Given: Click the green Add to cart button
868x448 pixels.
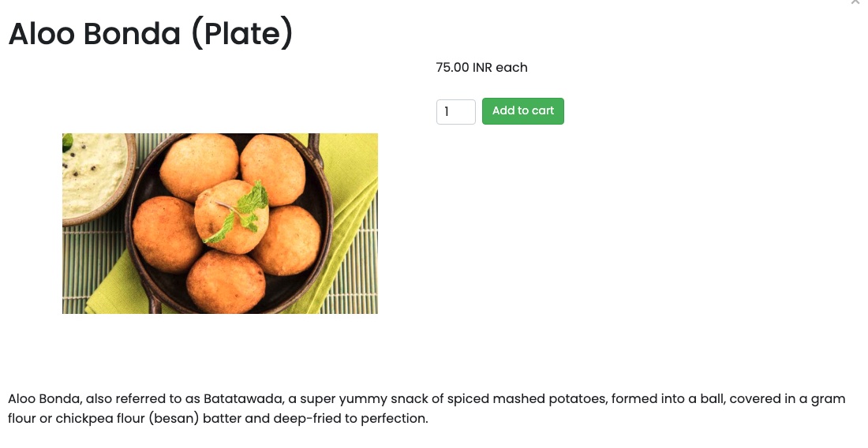Looking at the screenshot, I should coord(522,111).
